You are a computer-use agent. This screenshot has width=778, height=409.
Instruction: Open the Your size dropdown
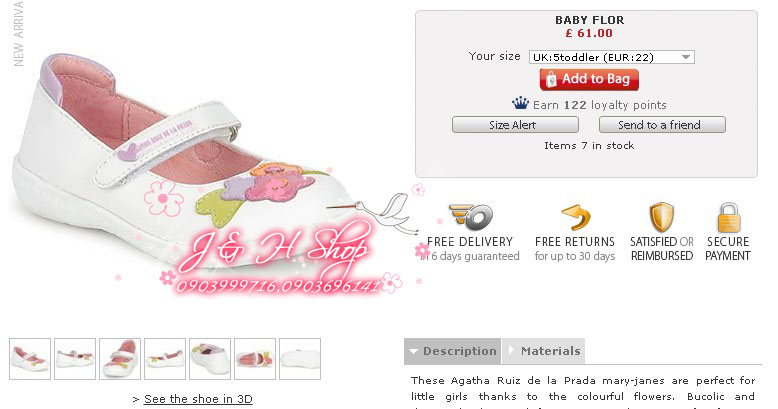point(611,57)
